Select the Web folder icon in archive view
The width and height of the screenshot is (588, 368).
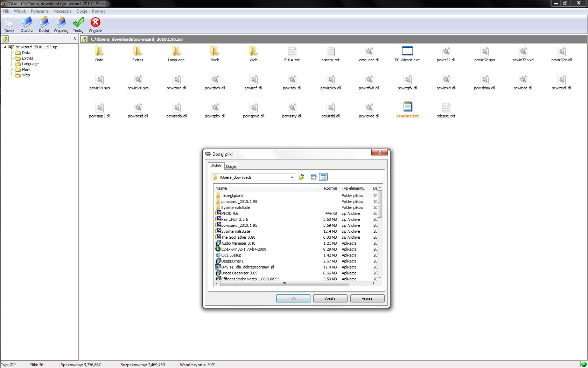click(253, 51)
